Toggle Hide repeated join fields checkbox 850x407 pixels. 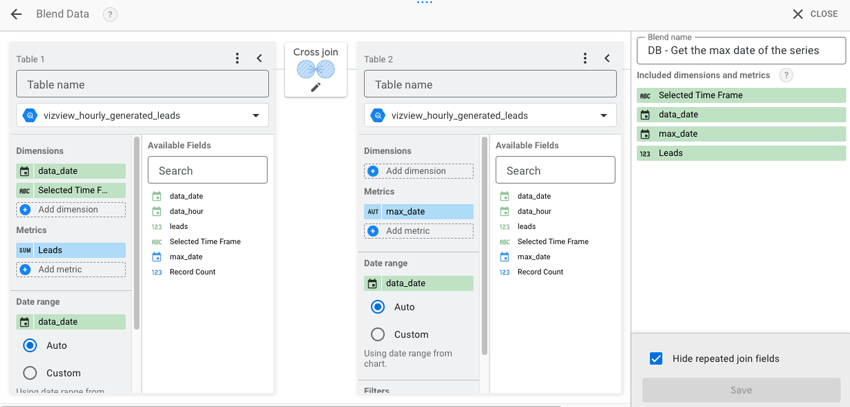(x=656, y=359)
